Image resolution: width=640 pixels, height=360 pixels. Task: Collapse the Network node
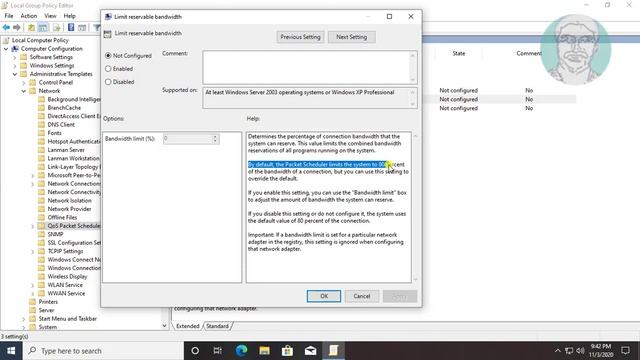click(x=24, y=91)
